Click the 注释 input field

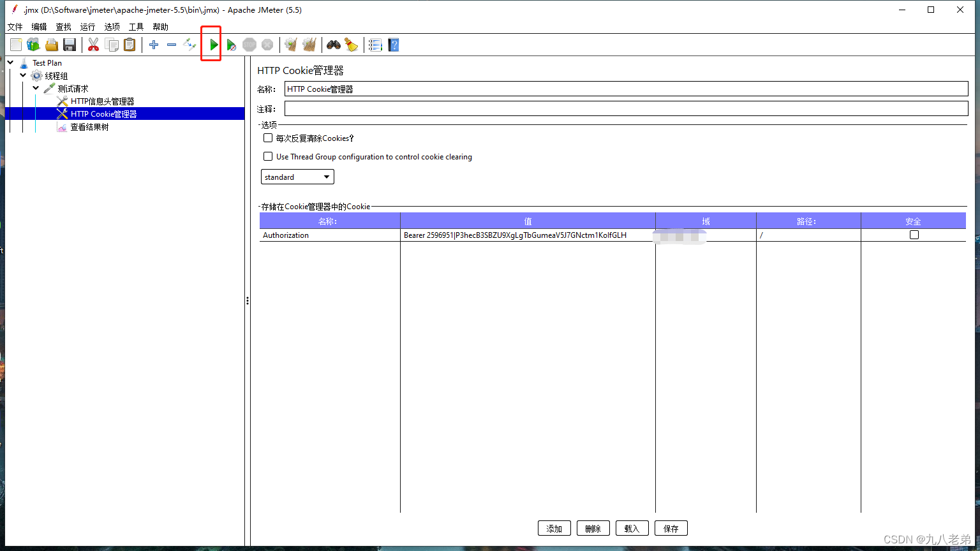[626, 108]
